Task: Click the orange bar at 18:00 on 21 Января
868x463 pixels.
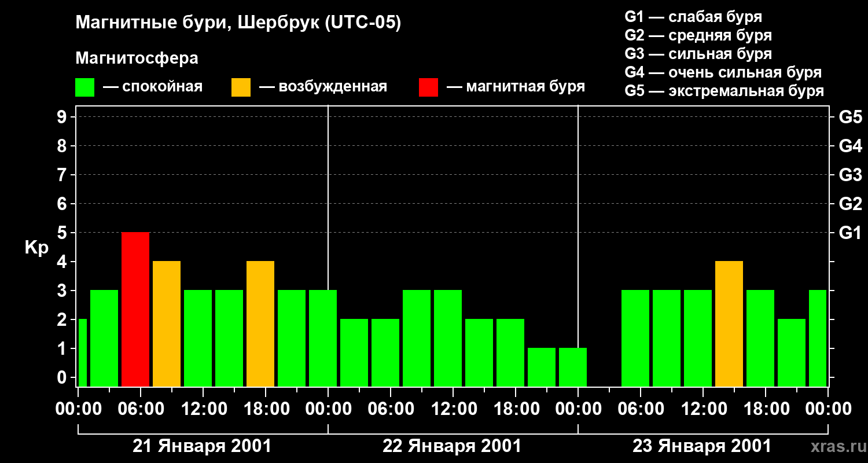Action: pos(260,324)
